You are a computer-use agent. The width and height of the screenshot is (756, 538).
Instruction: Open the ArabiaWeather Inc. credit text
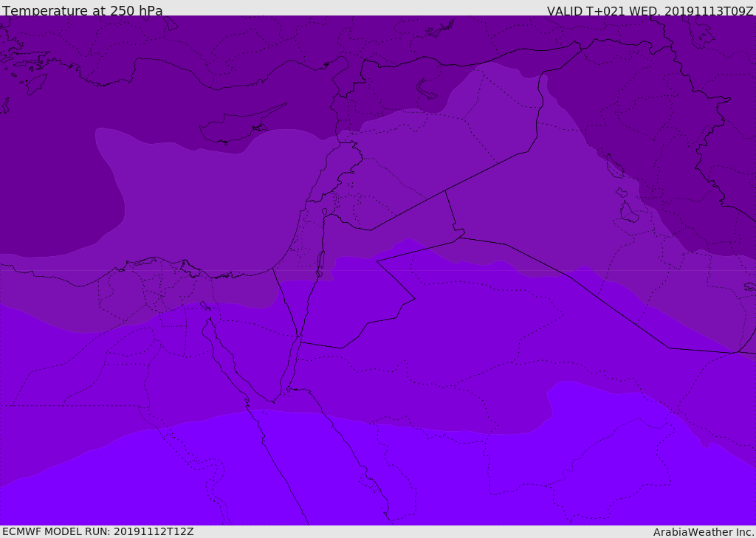[704, 532]
